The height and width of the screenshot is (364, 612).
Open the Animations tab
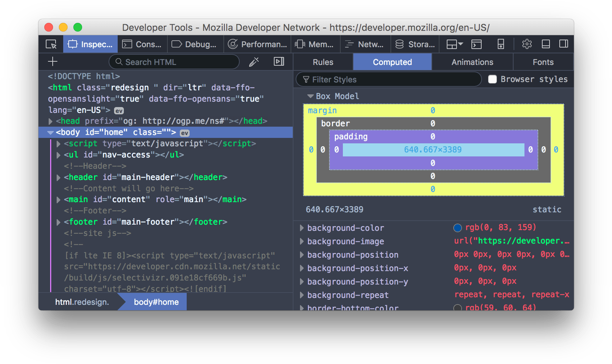(x=472, y=62)
